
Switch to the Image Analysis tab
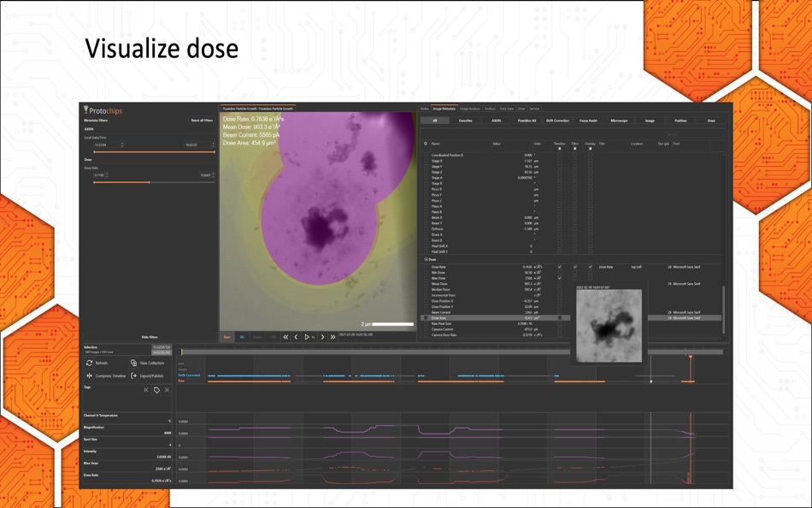469,109
